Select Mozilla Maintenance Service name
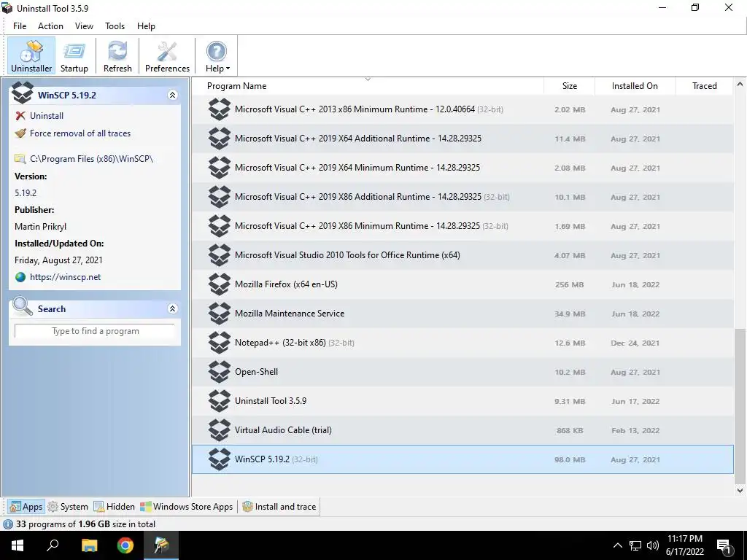The image size is (747, 560). point(289,314)
